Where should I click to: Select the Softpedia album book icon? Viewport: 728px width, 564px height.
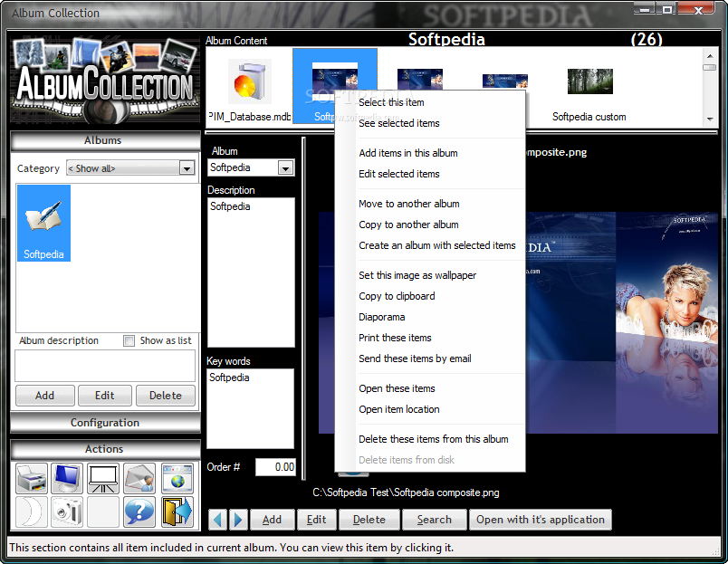click(43, 223)
